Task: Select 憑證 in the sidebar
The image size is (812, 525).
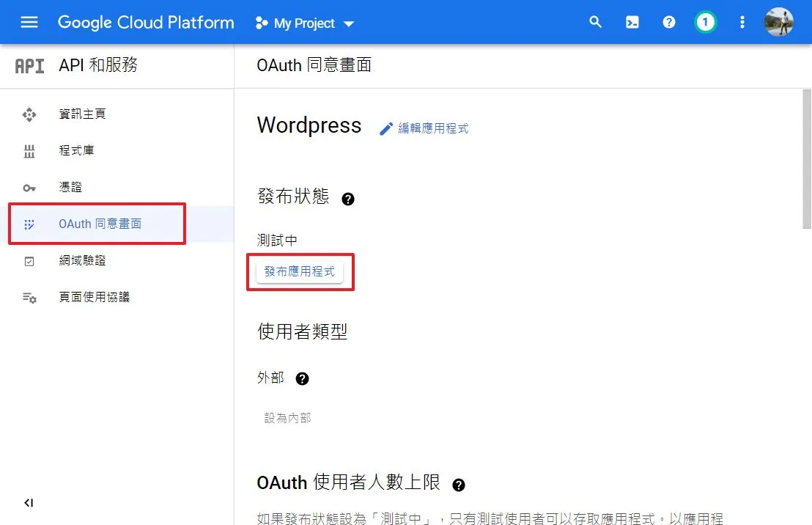Action: pos(117,187)
